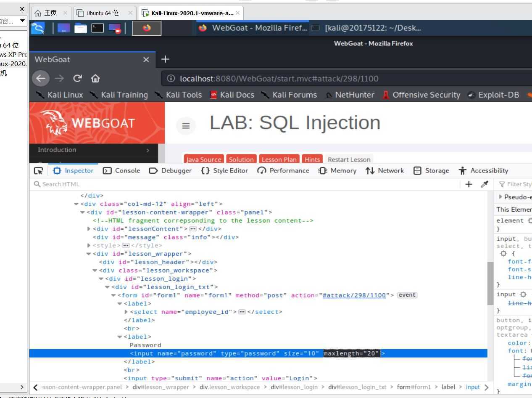Screen dimensions: 532x398
Task: Open the Storage devtools tab
Action: point(431,170)
